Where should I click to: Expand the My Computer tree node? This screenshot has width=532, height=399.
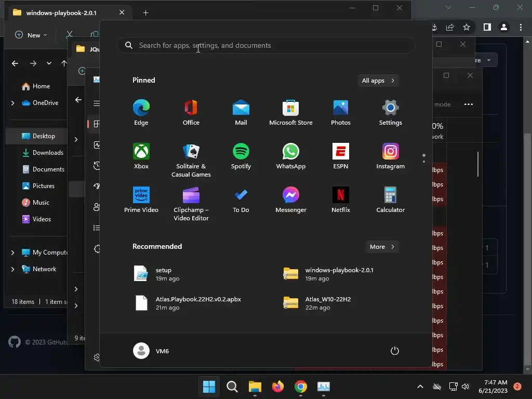[12, 252]
